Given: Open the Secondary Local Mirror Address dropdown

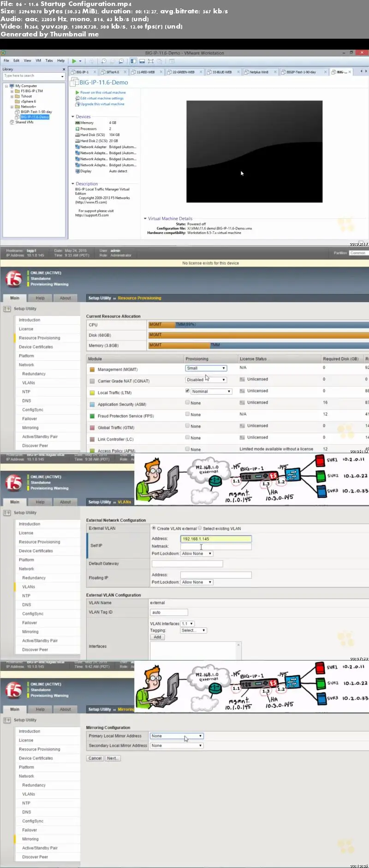Looking at the screenshot, I should (x=177, y=745).
